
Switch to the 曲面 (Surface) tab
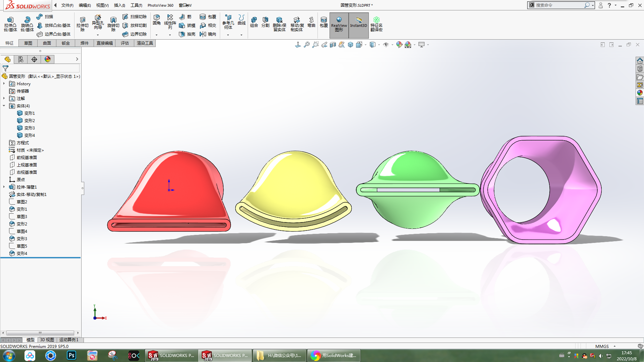pos(47,43)
